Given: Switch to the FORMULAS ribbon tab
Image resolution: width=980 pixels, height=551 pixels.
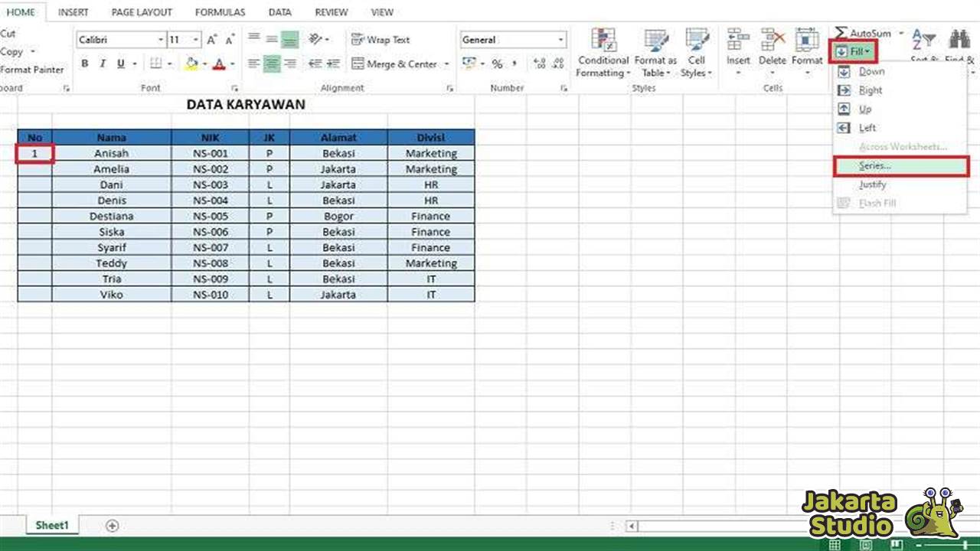Looking at the screenshot, I should [220, 11].
